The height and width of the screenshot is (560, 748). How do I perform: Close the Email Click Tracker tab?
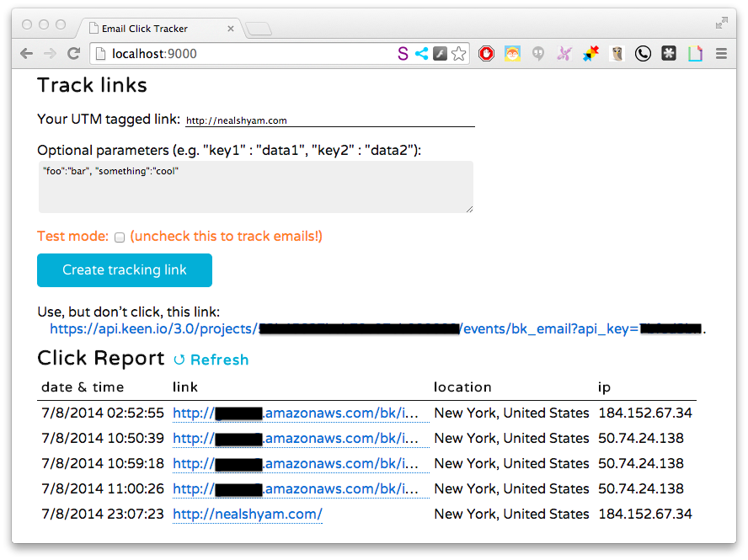pyautogui.click(x=231, y=29)
